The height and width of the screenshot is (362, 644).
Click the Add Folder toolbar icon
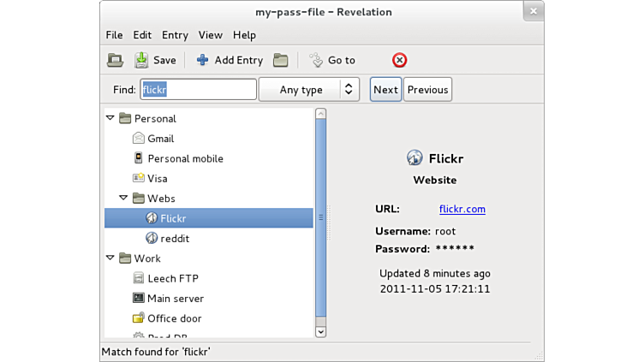pos(280,60)
